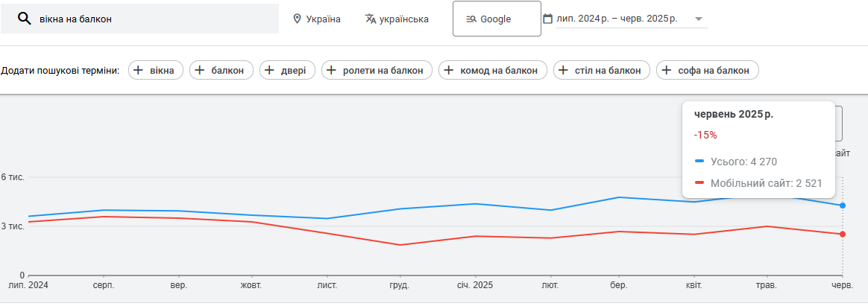Click the search magnifier icon
The width and height of the screenshot is (868, 306).
tap(23, 19)
